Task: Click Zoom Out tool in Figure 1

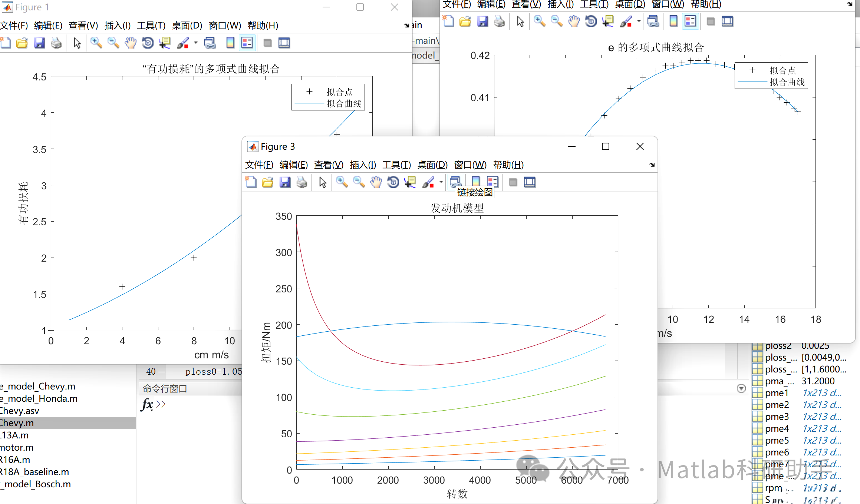Action: (x=113, y=43)
